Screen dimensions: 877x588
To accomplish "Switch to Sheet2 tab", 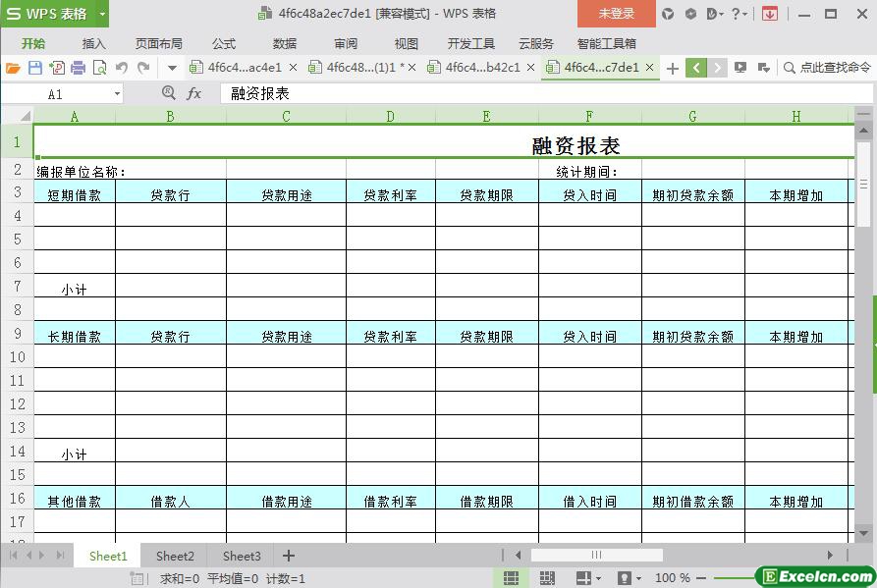I will tap(175, 557).
